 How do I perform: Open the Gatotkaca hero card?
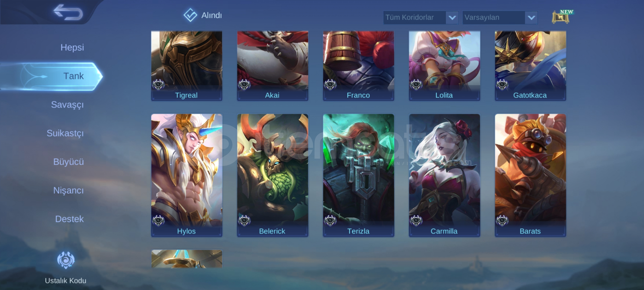(530, 66)
